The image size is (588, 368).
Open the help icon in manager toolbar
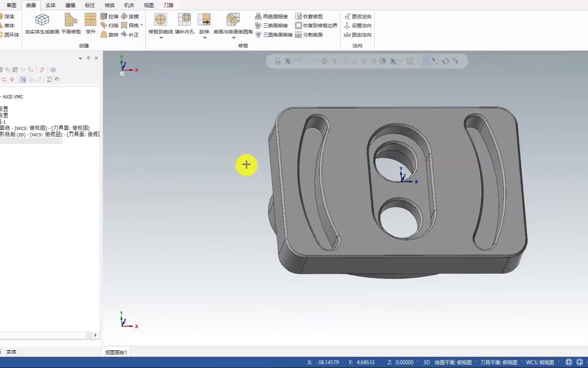click(x=53, y=70)
